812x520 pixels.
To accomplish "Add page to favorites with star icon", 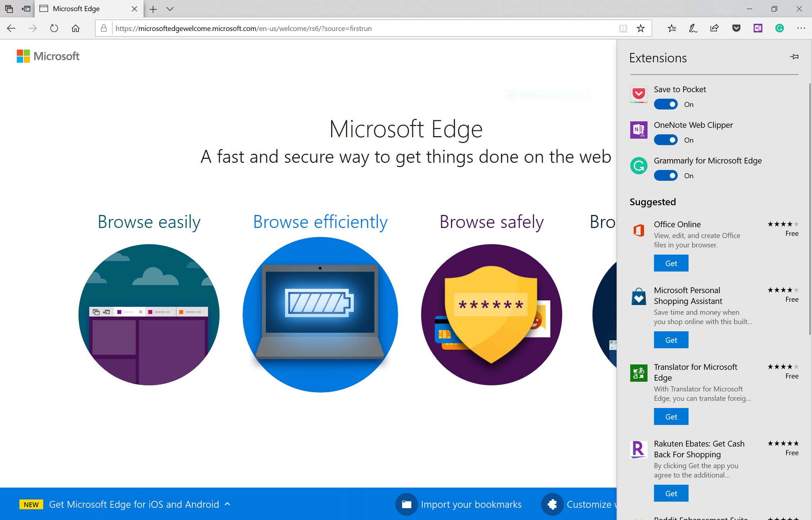I will pos(641,28).
